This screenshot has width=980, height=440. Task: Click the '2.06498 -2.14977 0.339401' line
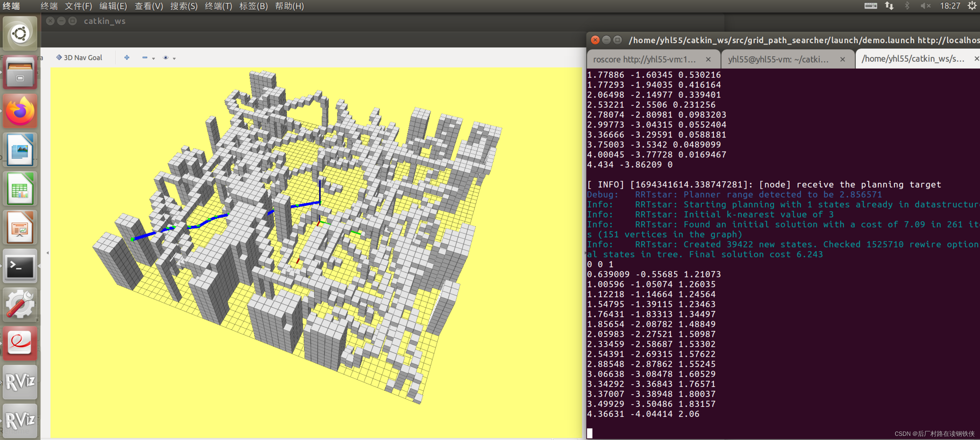pyautogui.click(x=654, y=95)
